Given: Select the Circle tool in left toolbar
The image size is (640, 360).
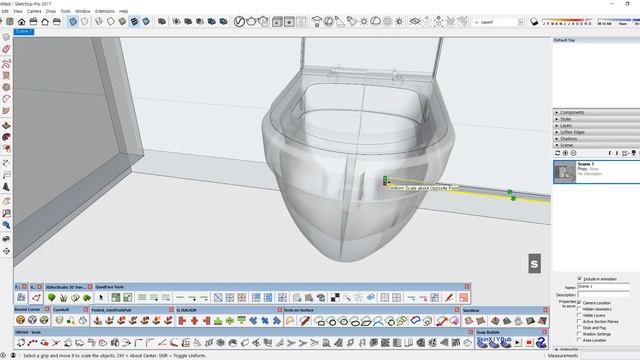Looking at the screenshot, I should pyautogui.click(x=6, y=87).
